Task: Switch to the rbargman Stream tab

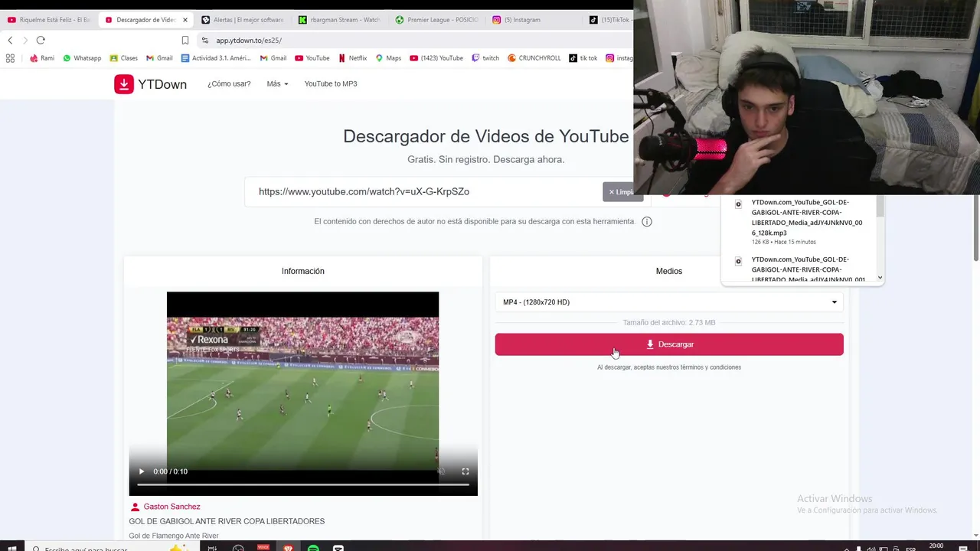Action: [339, 20]
